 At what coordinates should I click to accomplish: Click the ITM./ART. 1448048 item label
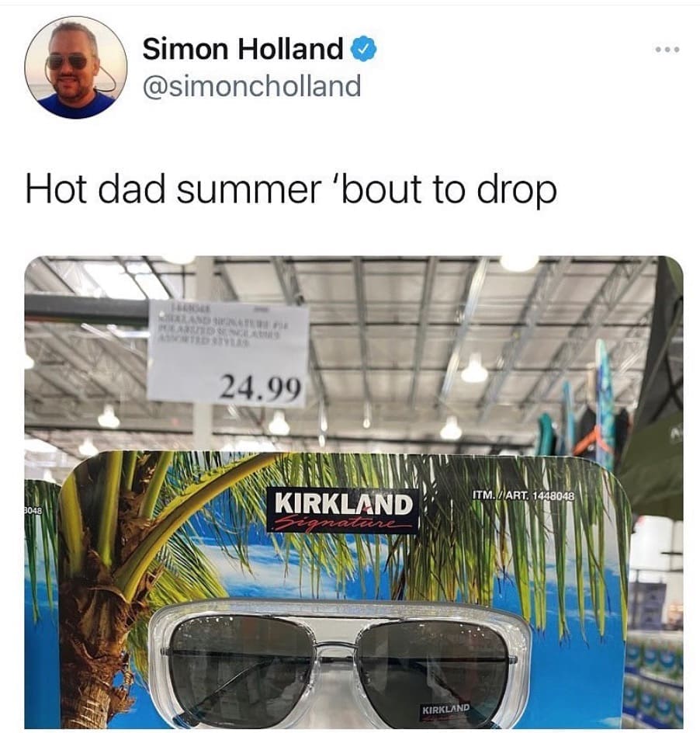[522, 495]
